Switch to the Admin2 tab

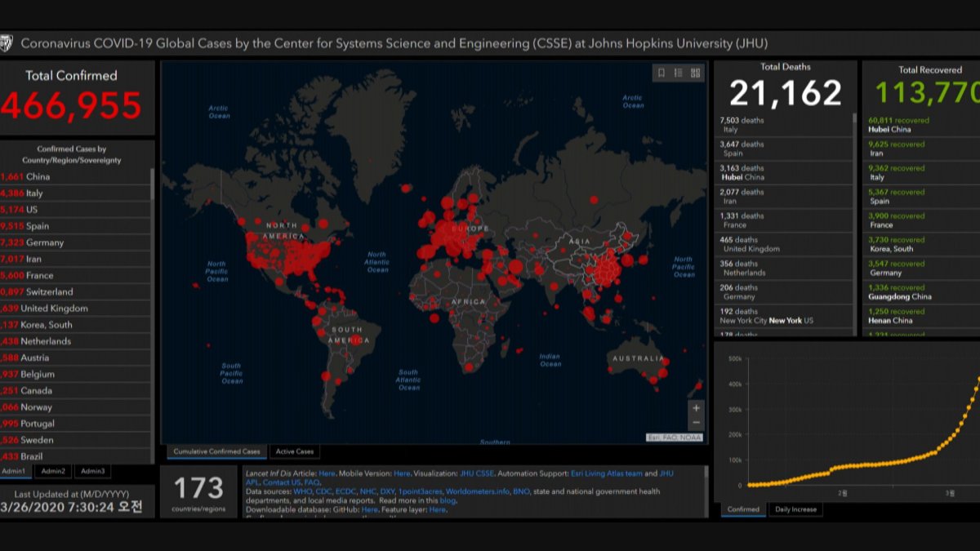click(53, 471)
